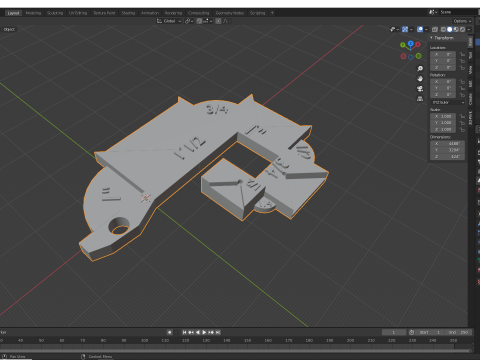The image size is (480, 360).
Task: Click the Scale Y field
Action: click(443, 123)
